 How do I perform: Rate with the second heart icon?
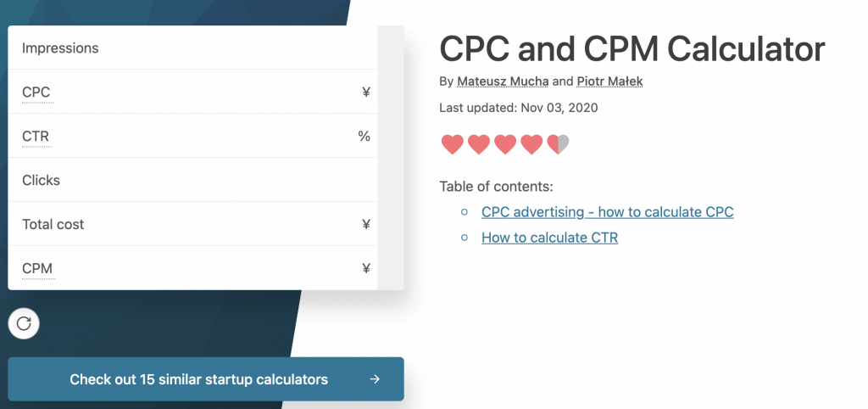479,144
